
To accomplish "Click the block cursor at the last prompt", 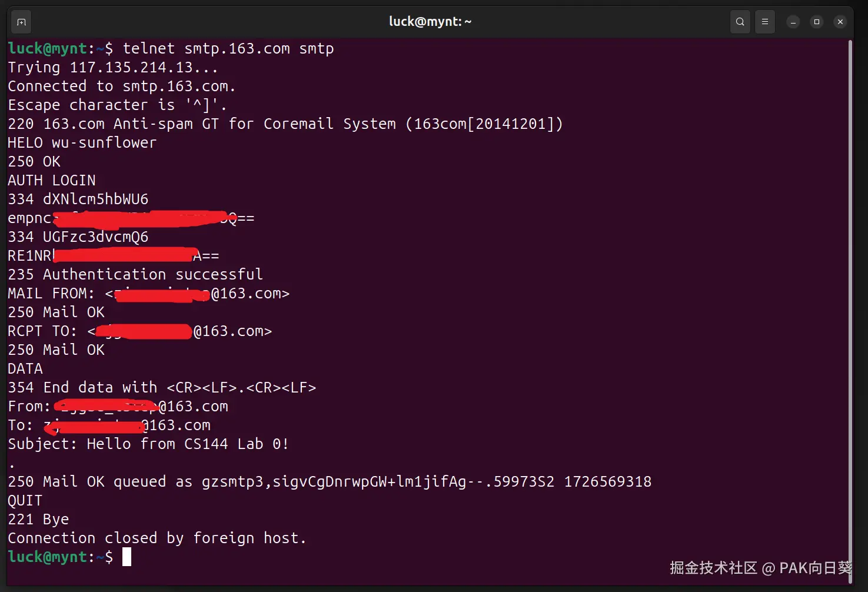I will (127, 557).
